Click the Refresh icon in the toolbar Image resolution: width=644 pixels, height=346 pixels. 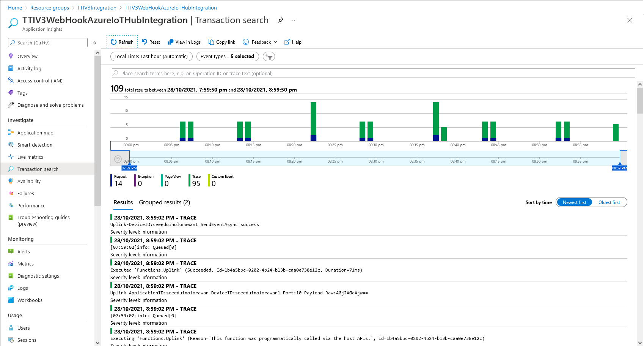[x=113, y=42]
